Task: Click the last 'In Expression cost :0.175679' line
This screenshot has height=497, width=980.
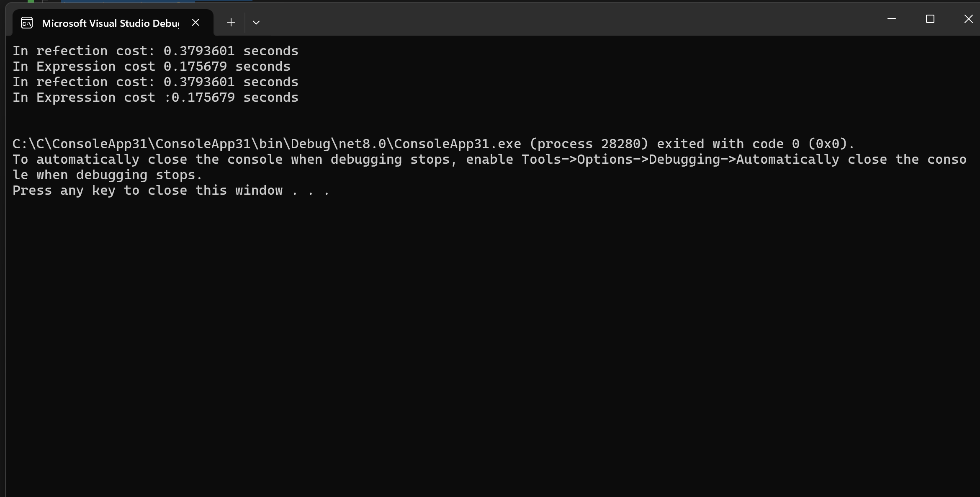Action: click(155, 98)
